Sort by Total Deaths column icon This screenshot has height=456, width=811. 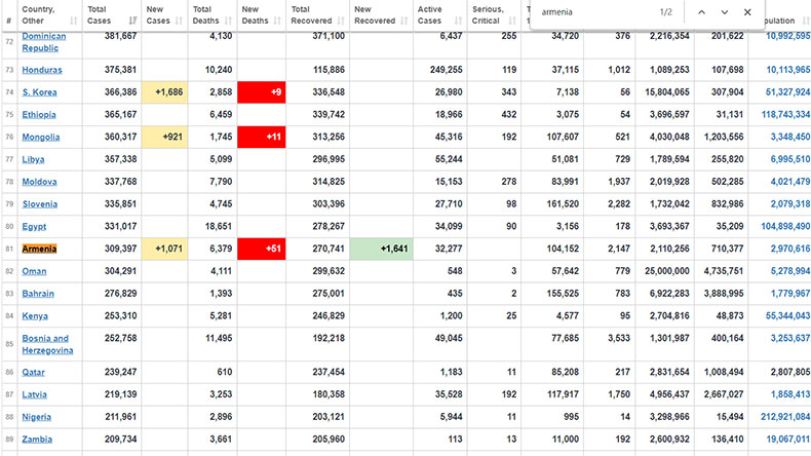point(228,21)
